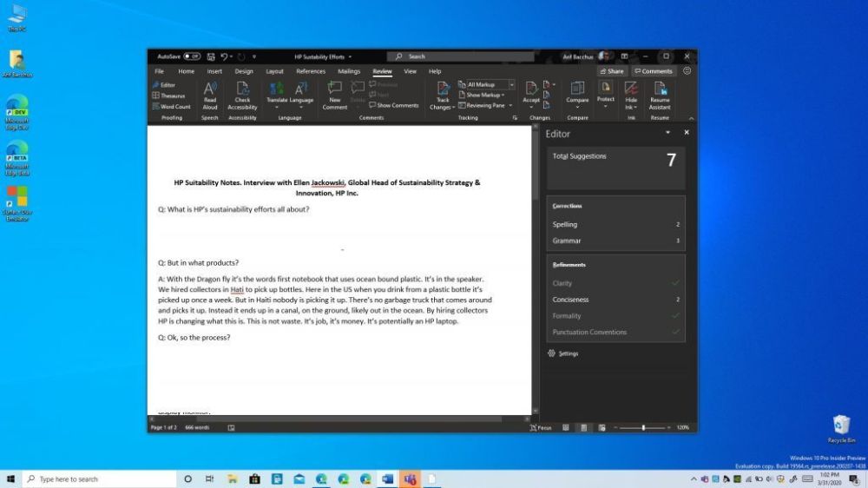Select Print Layout view in status bar
The width and height of the screenshot is (868, 488).
click(x=583, y=427)
